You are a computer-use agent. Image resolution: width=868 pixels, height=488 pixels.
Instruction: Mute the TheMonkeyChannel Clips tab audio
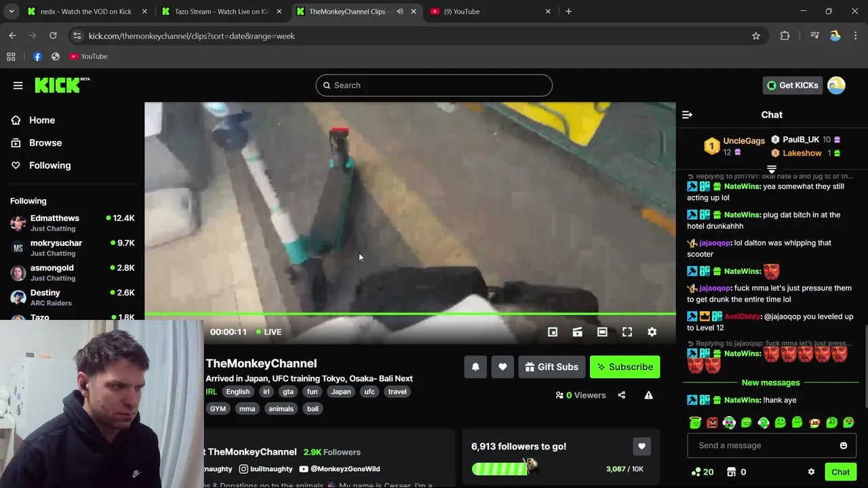pos(399,12)
